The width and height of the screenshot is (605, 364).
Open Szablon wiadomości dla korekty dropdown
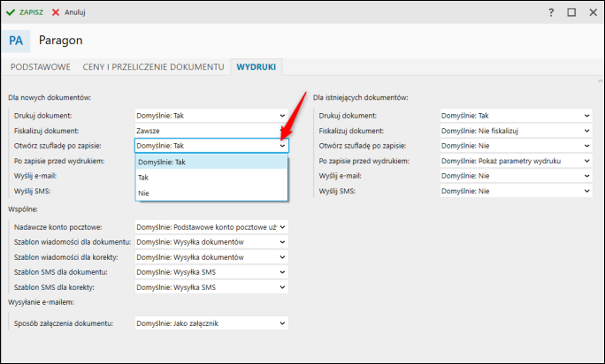point(211,257)
